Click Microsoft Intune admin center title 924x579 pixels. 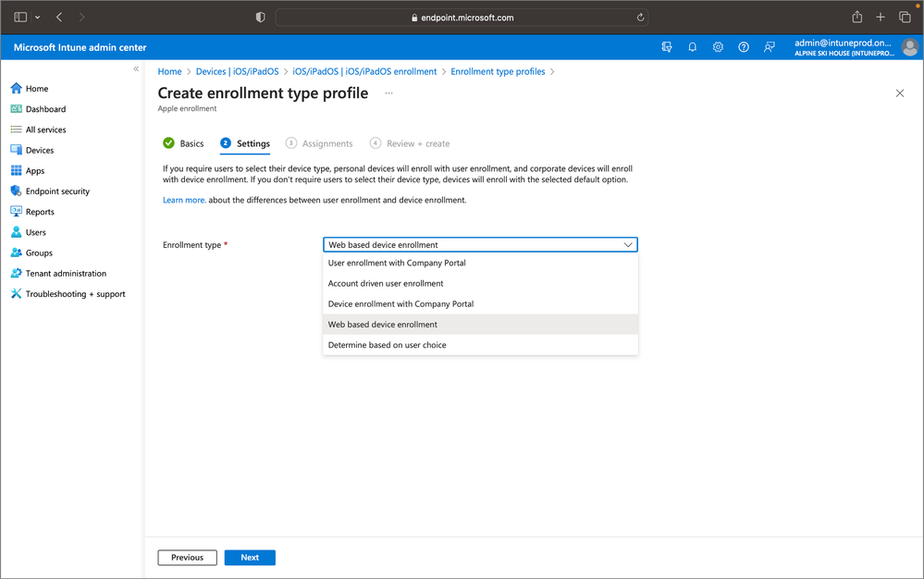(x=80, y=47)
